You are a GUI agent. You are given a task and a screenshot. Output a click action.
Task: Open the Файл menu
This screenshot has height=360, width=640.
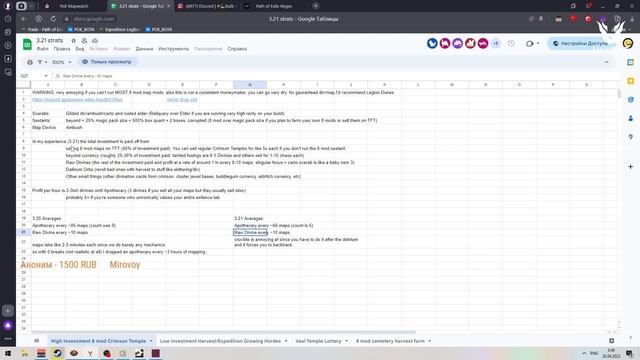point(42,49)
